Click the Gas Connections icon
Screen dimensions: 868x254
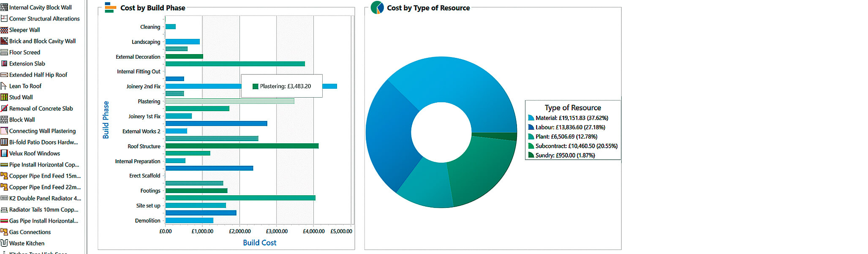[x=4, y=232]
